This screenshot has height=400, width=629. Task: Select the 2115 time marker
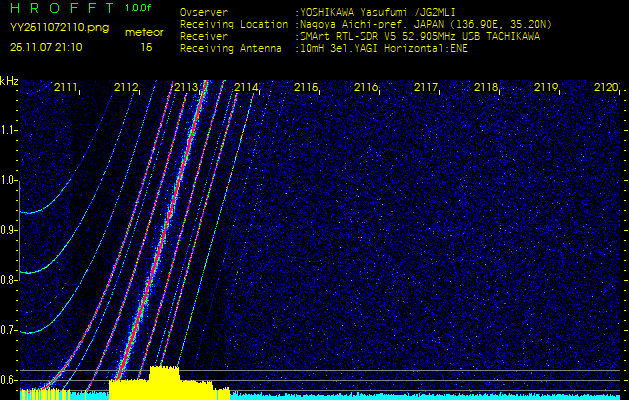(x=306, y=88)
